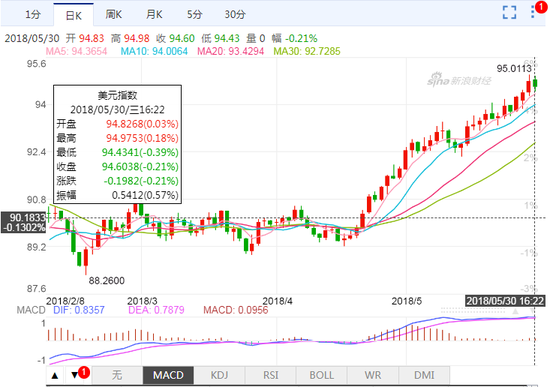Click the 2018/3 time axis label

pyautogui.click(x=142, y=301)
